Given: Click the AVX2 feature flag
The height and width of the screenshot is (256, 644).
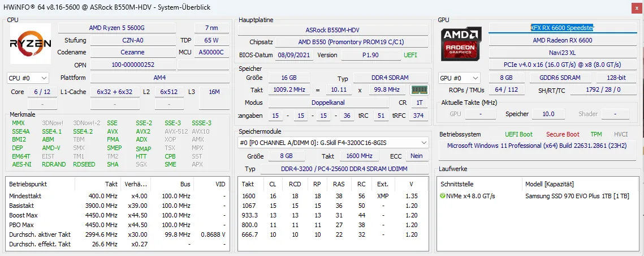Looking at the screenshot, I should pyautogui.click(x=143, y=132).
